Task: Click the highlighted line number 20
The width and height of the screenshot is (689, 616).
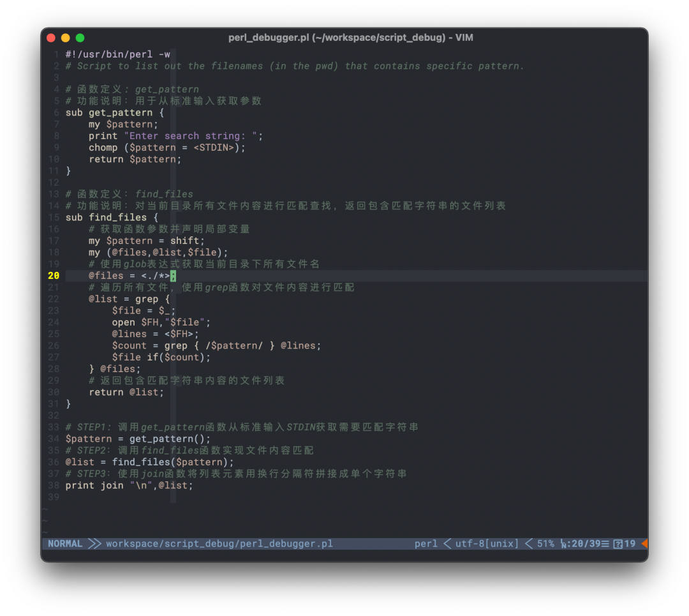Action: (x=54, y=276)
